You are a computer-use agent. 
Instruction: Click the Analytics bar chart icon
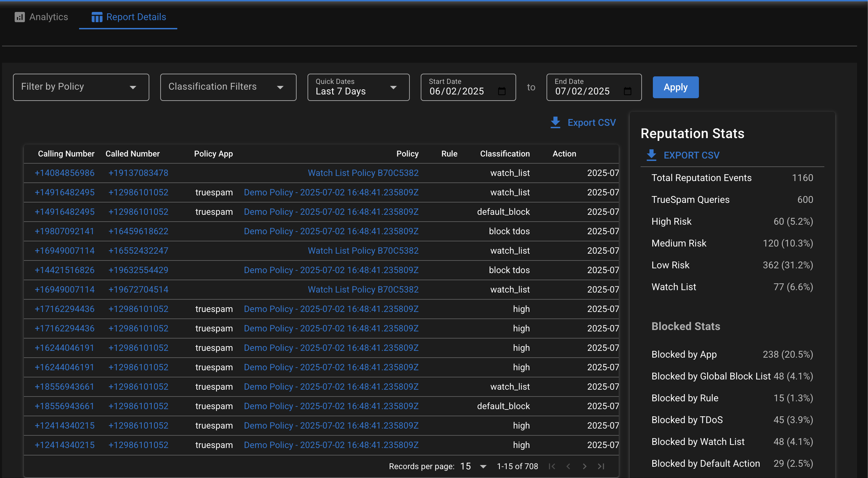point(20,17)
